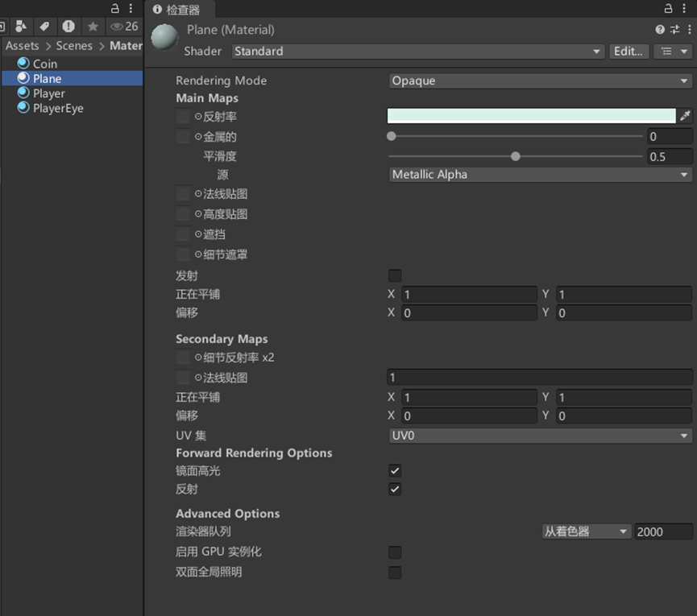Click the search-by-label tag icon

click(x=44, y=27)
